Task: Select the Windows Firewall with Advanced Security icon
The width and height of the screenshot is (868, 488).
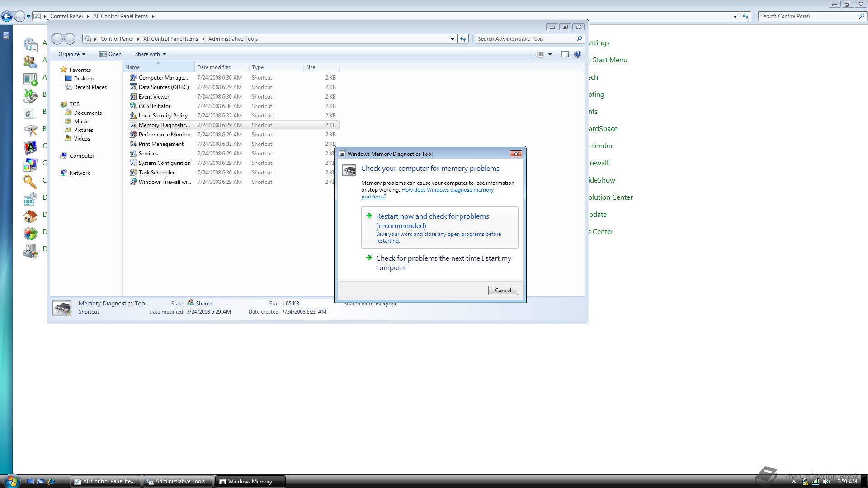Action: tap(133, 182)
